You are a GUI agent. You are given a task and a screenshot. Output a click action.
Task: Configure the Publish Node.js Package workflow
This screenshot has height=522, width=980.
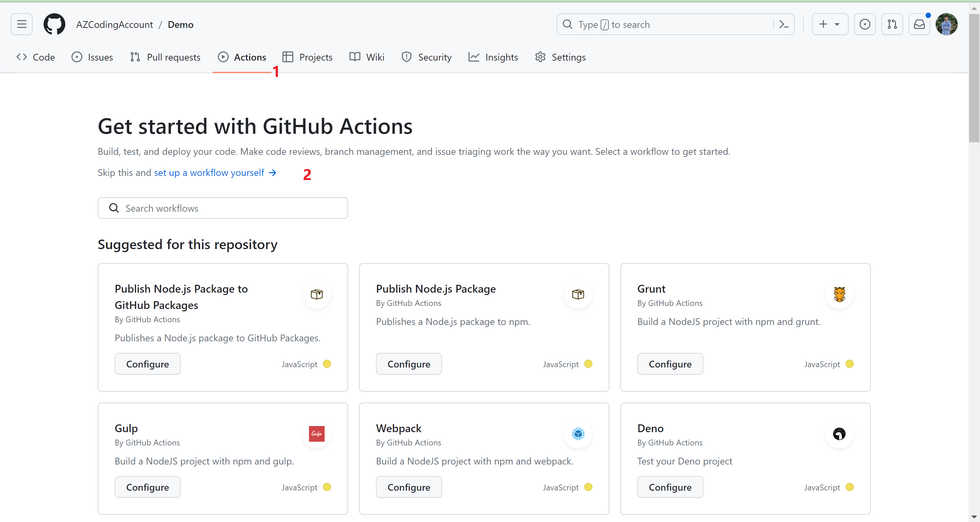409,364
